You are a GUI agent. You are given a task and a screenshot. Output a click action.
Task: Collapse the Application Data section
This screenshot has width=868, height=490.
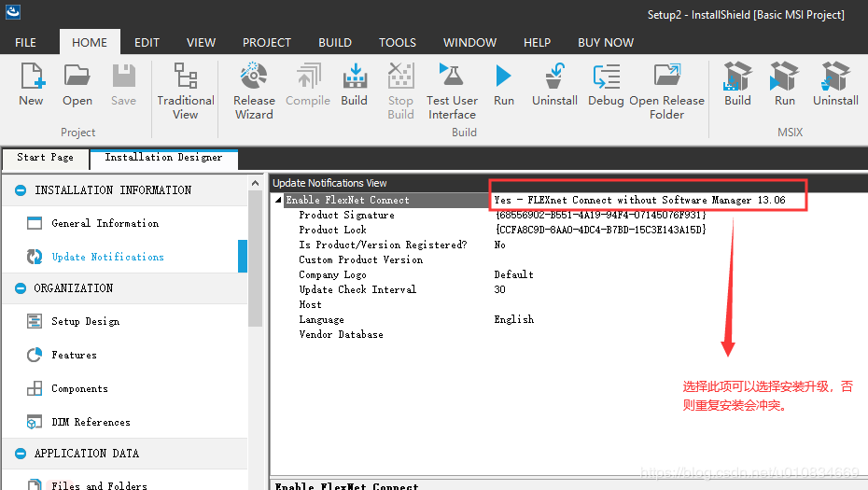coord(21,454)
